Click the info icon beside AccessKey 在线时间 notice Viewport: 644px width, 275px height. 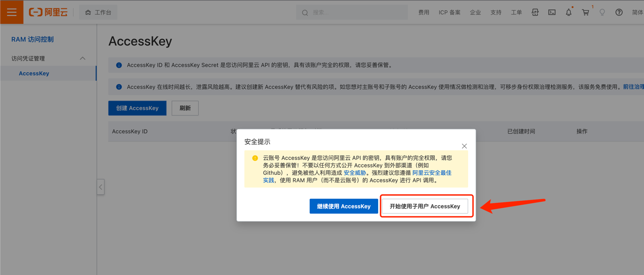(119, 87)
